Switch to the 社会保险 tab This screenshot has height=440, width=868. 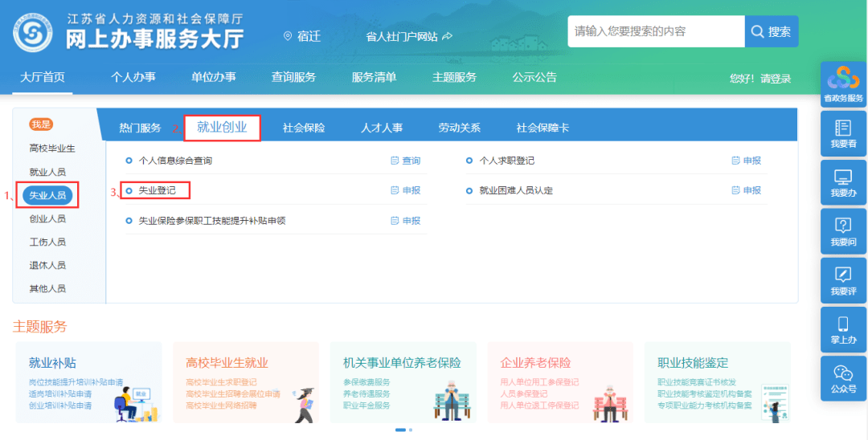click(304, 128)
